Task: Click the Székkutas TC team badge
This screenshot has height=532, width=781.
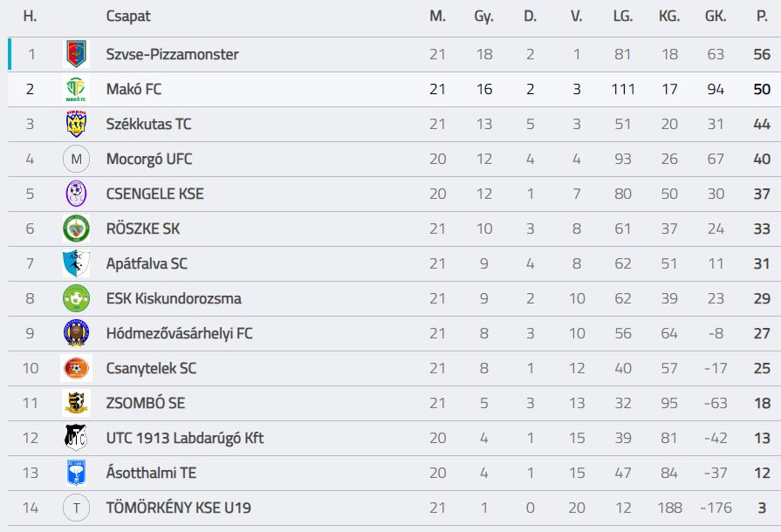Action: pyautogui.click(x=76, y=124)
